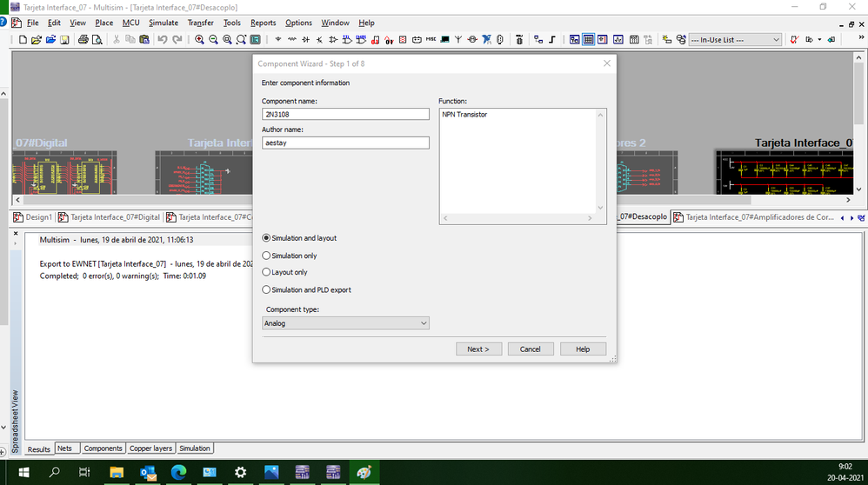Undo last action arrow icon
The image size is (868, 485).
[162, 39]
